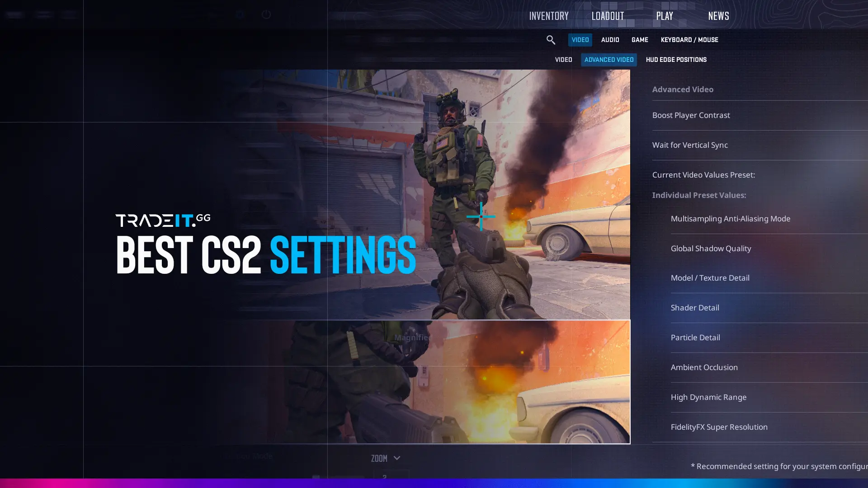Click the GAME settings button

pos(640,40)
